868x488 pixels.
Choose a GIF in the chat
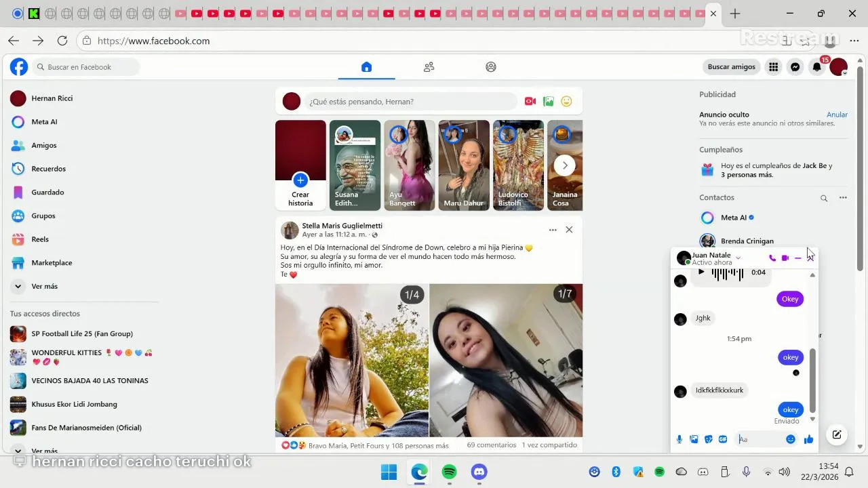tap(723, 439)
